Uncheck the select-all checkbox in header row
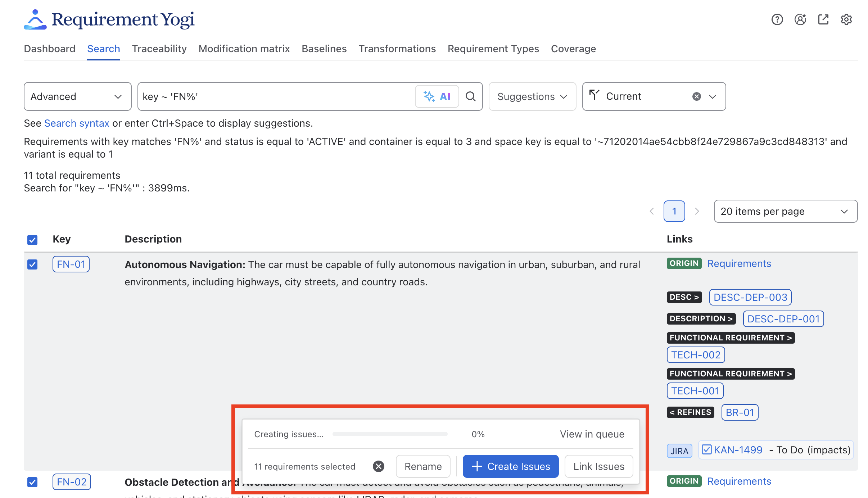This screenshot has height=498, width=868. pyautogui.click(x=32, y=240)
